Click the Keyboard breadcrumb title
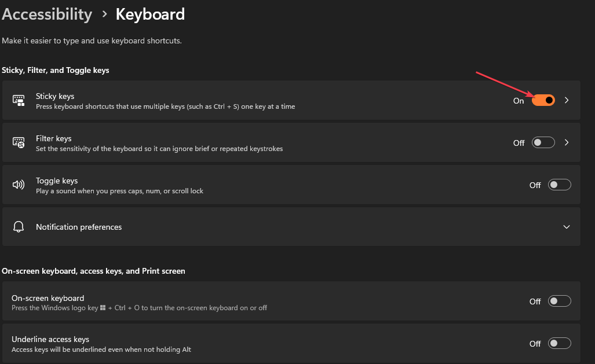Screen dimensions: 595x364 pos(150,14)
